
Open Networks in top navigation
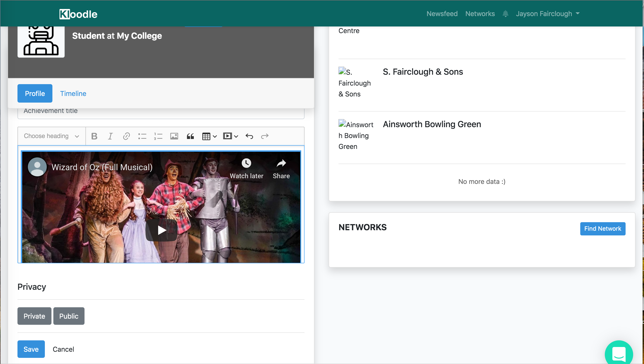pyautogui.click(x=480, y=13)
